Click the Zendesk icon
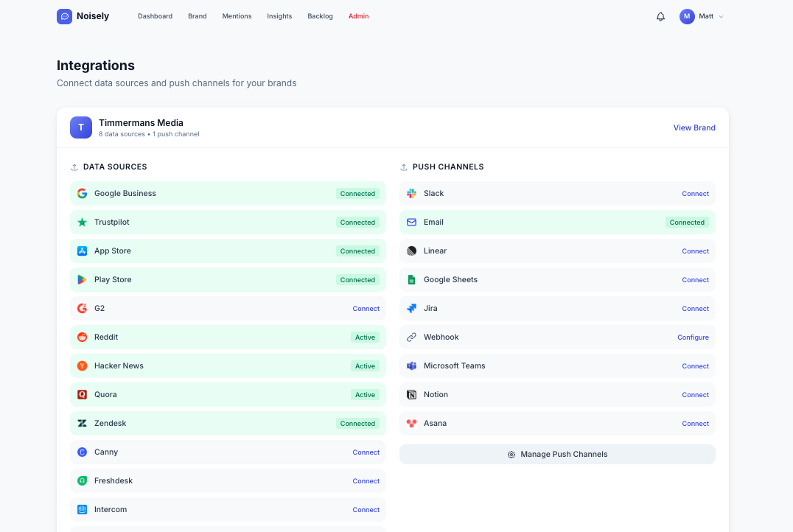793x532 pixels. coord(82,423)
